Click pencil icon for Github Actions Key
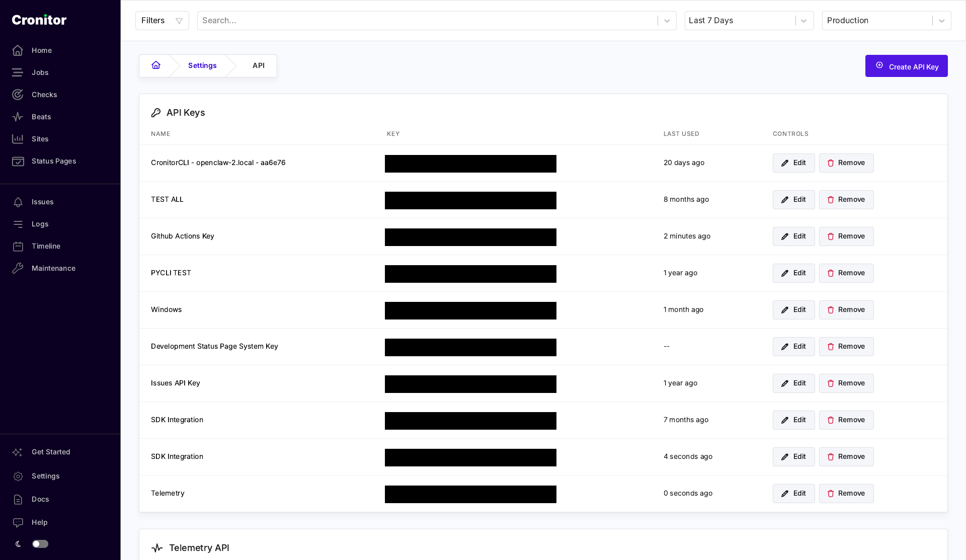 pos(785,236)
